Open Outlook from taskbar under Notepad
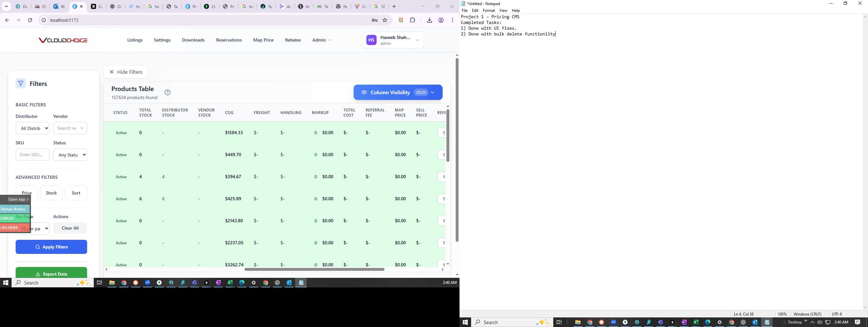 coord(755,322)
